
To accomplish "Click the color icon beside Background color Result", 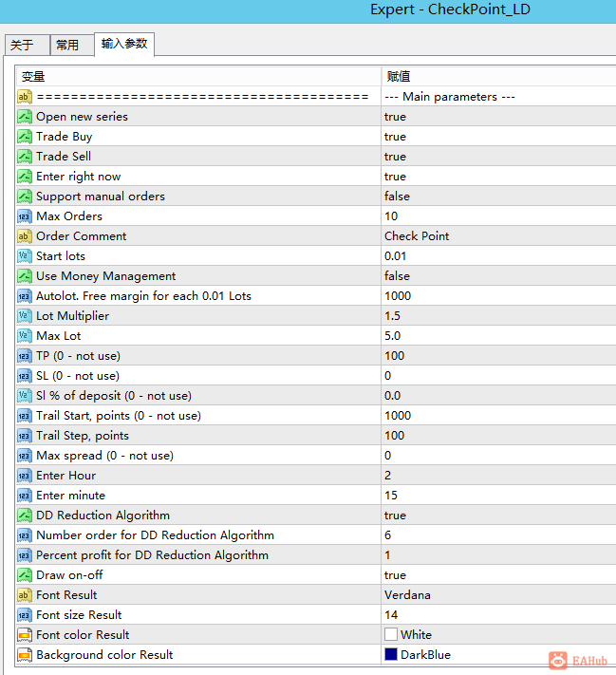I will tap(25, 655).
